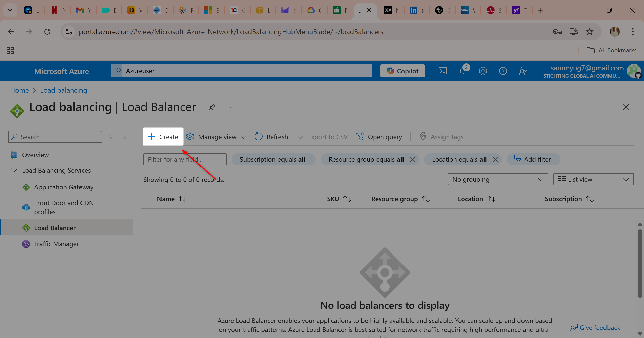The image size is (644, 338).
Task: Open Help question mark
Action: click(503, 71)
